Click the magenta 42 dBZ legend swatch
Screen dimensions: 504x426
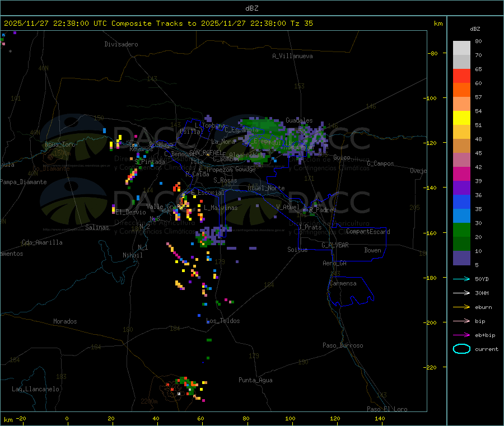point(461,174)
